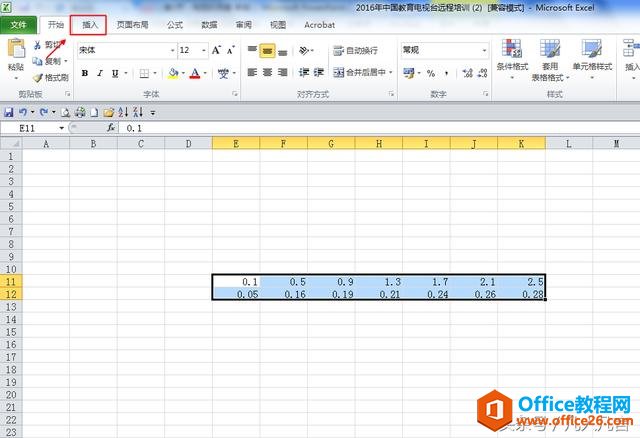The height and width of the screenshot is (438, 640).
Task: Switch to the 公式 (Formulas) tab
Action: pos(175,23)
